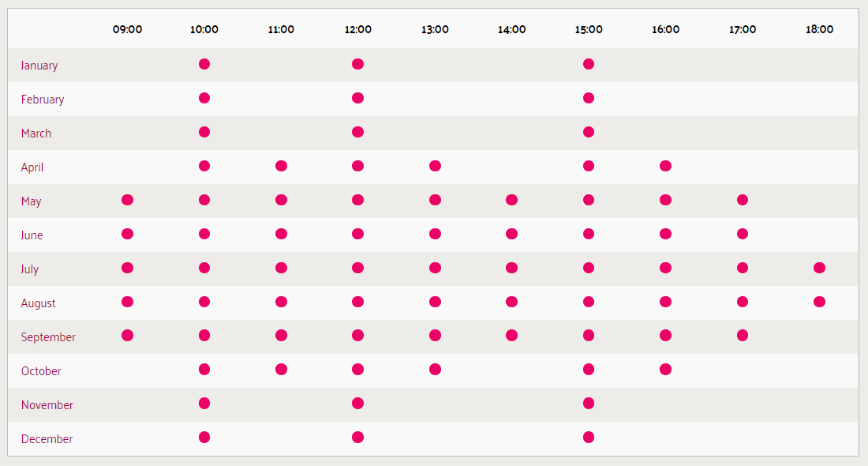Click the February 12:00 dot
This screenshot has height=466, width=868.
click(x=358, y=98)
